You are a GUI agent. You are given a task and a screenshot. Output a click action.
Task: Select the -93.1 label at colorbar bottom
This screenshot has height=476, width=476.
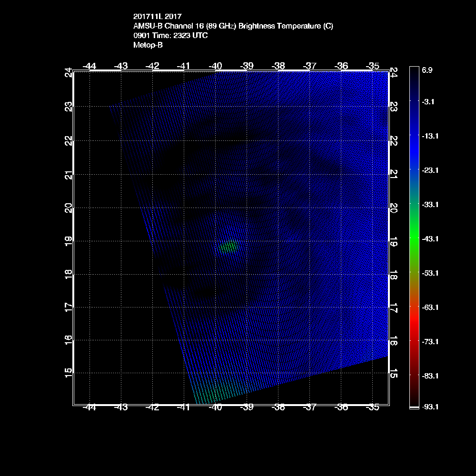pyautogui.click(x=430, y=407)
